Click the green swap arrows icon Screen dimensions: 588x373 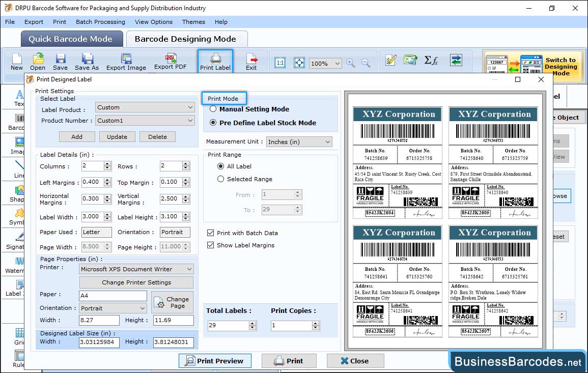[x=456, y=60]
